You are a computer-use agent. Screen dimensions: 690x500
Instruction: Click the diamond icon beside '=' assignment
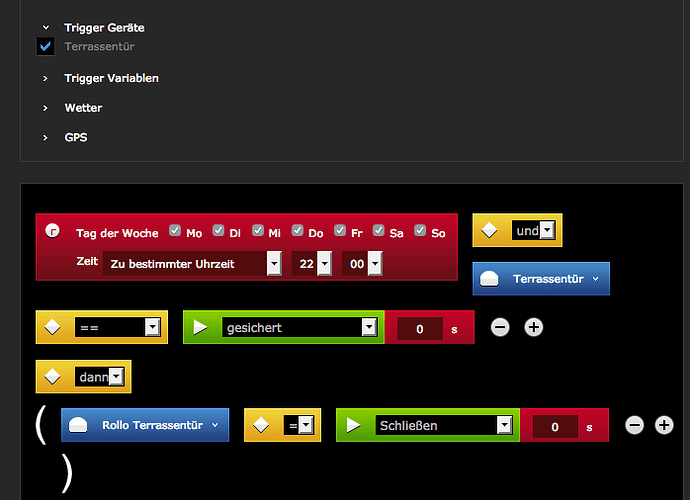click(261, 425)
